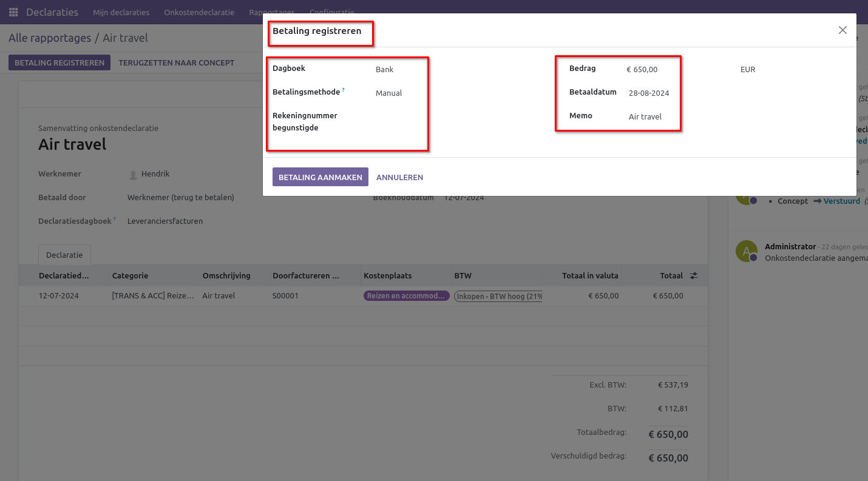Click the Annuleren button
Screen dimensions: 868x481
399,177
